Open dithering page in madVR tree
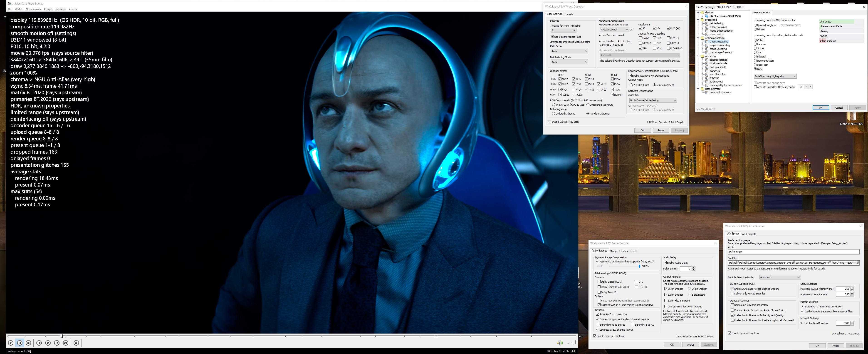The image size is (868, 354). tap(714, 78)
